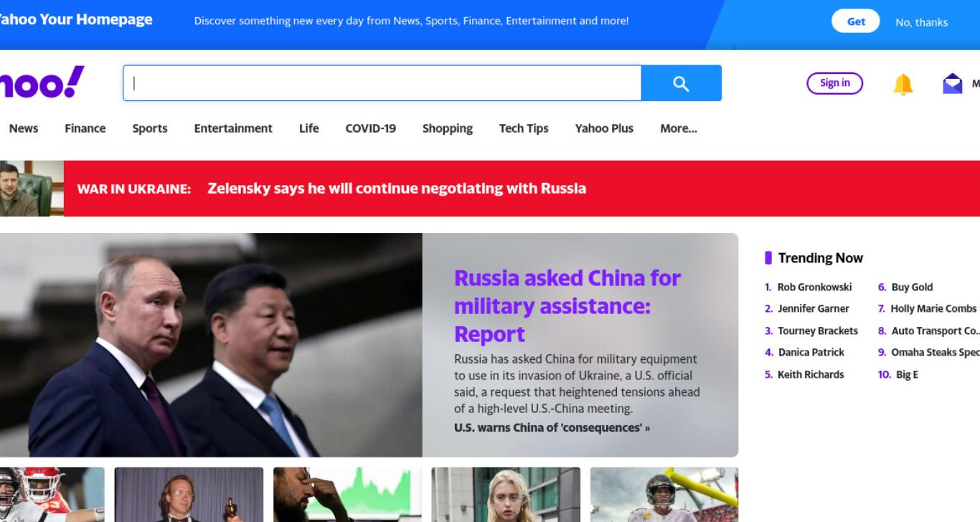The height and width of the screenshot is (522, 980).
Task: Dismiss banner with No, thanks
Action: click(921, 22)
